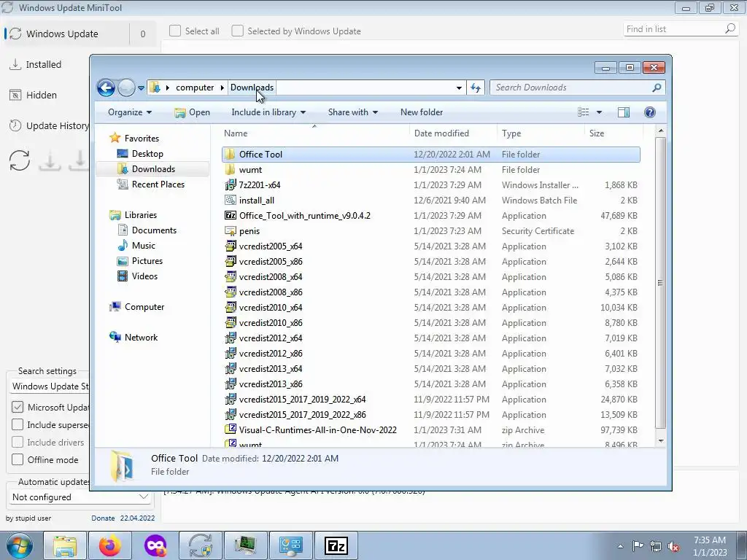Toggle the preview pane icon
The width and height of the screenshot is (747, 560).
(623, 112)
